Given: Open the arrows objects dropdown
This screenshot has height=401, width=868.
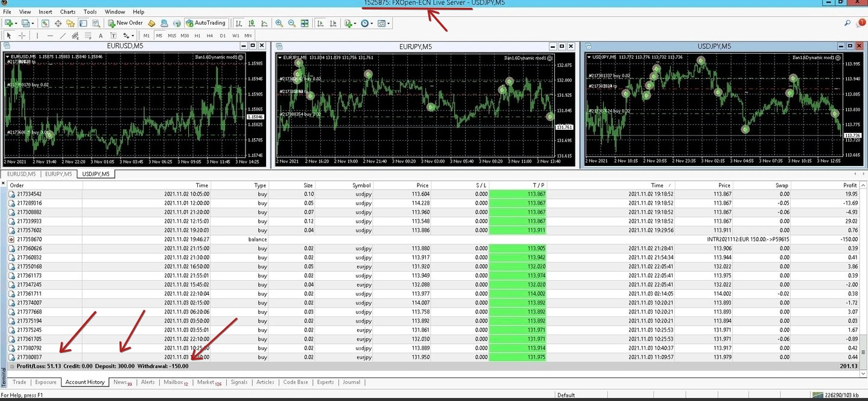Looking at the screenshot, I should pyautogui.click(x=128, y=36).
